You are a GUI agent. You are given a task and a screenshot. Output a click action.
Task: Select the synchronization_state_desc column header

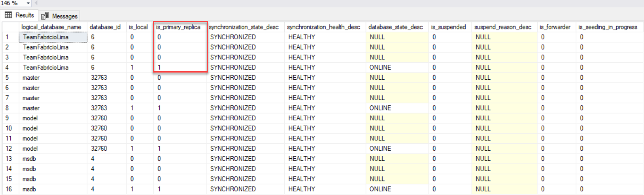[x=244, y=27]
